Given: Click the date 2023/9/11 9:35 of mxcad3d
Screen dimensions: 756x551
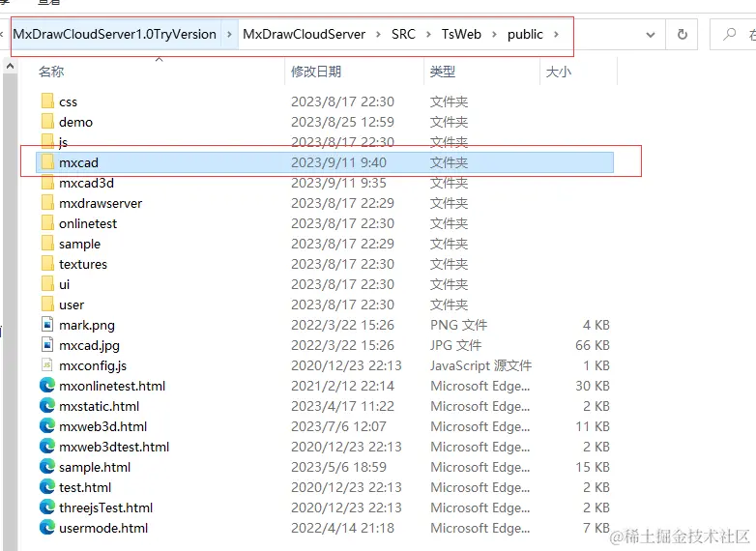Looking at the screenshot, I should [339, 184].
